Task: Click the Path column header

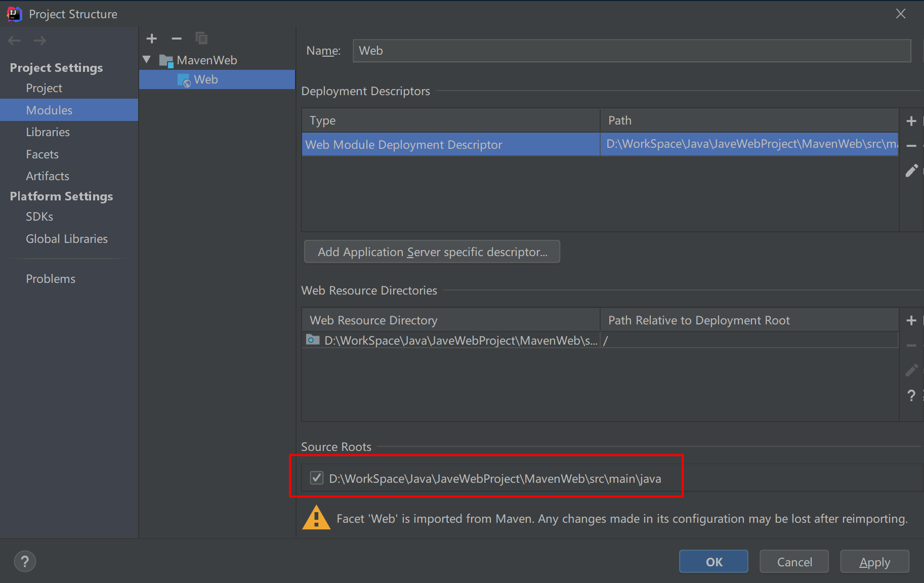Action: [x=749, y=120]
